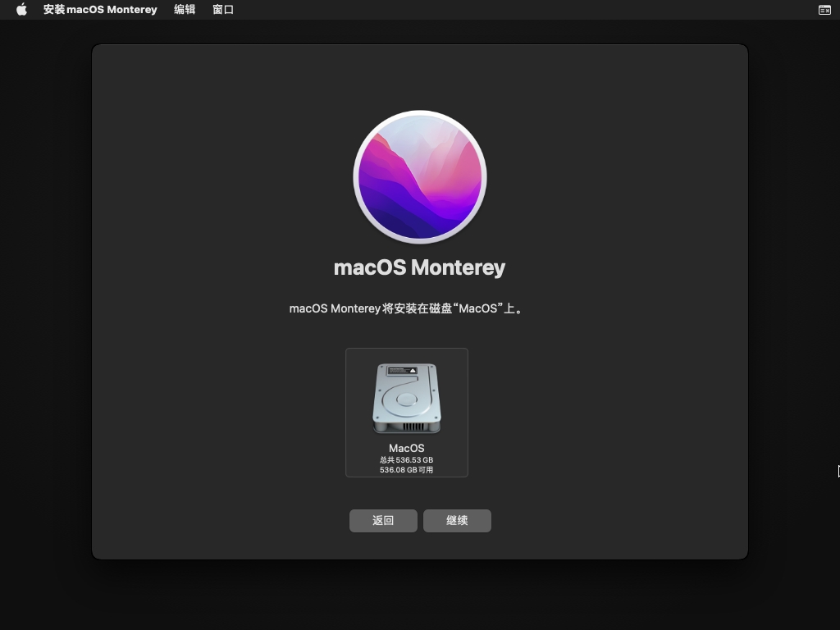Viewport: 840px width, 630px height.
Task: Click the 536.08 GB 可用 text
Action: (407, 470)
